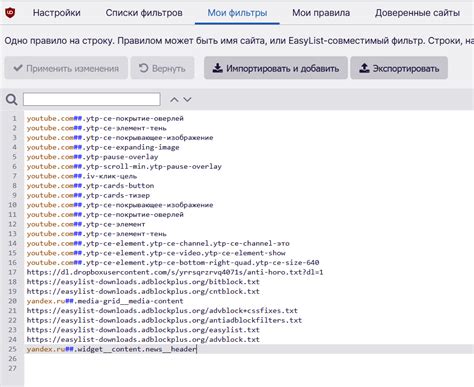Screen dimensions: 474x387
Task: Click line 5 rule ytp-pause-overlay
Action: (92, 157)
